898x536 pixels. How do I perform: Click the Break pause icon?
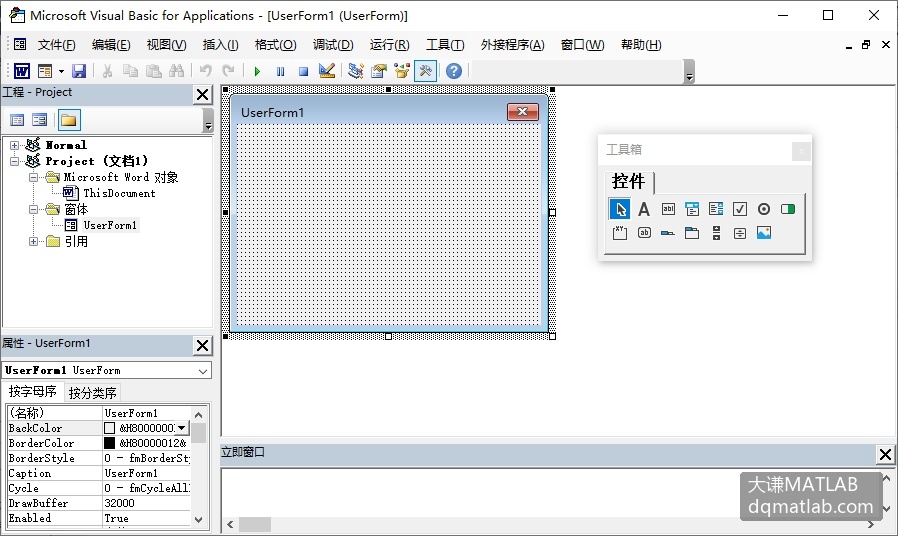pyautogui.click(x=281, y=71)
